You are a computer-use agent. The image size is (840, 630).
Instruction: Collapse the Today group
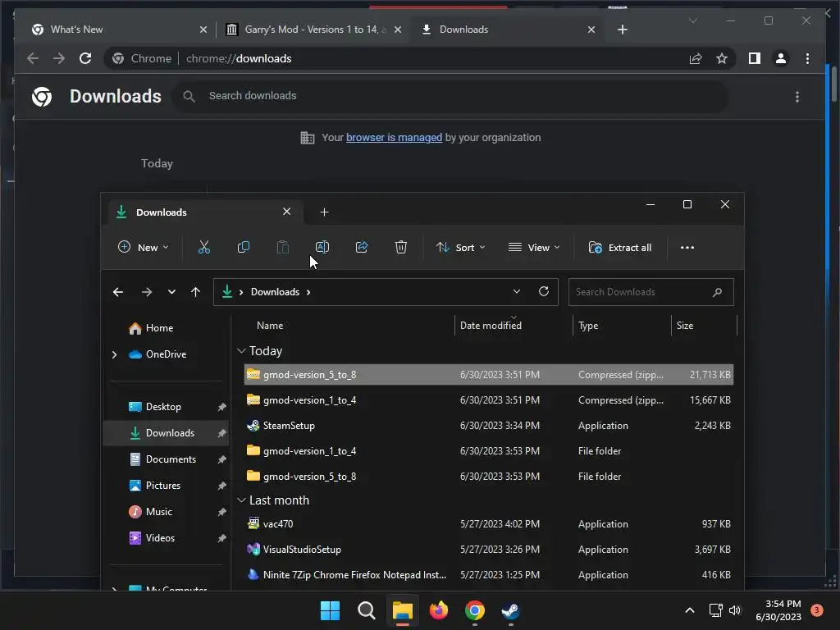[x=241, y=351]
